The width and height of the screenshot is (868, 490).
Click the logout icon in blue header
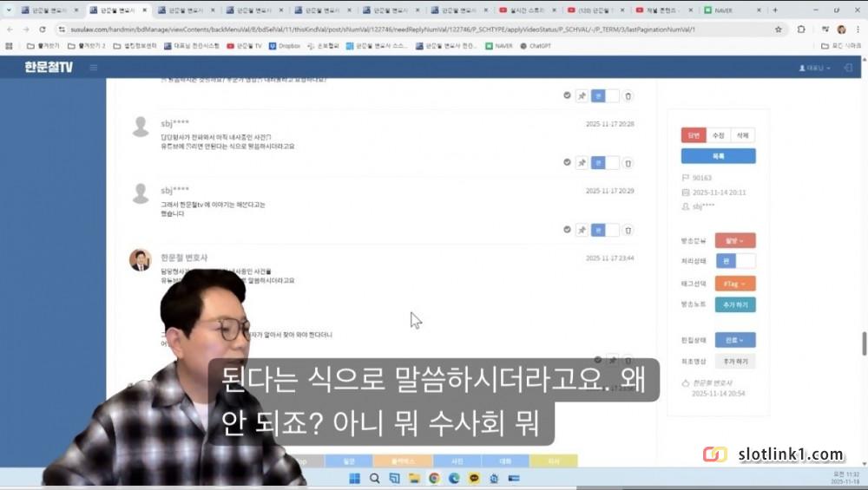(848, 68)
